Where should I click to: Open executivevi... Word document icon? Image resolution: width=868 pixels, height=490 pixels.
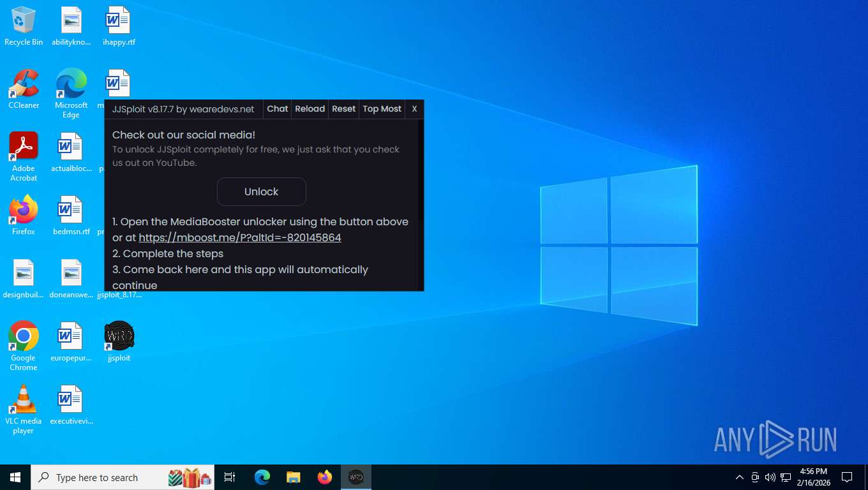tap(71, 405)
